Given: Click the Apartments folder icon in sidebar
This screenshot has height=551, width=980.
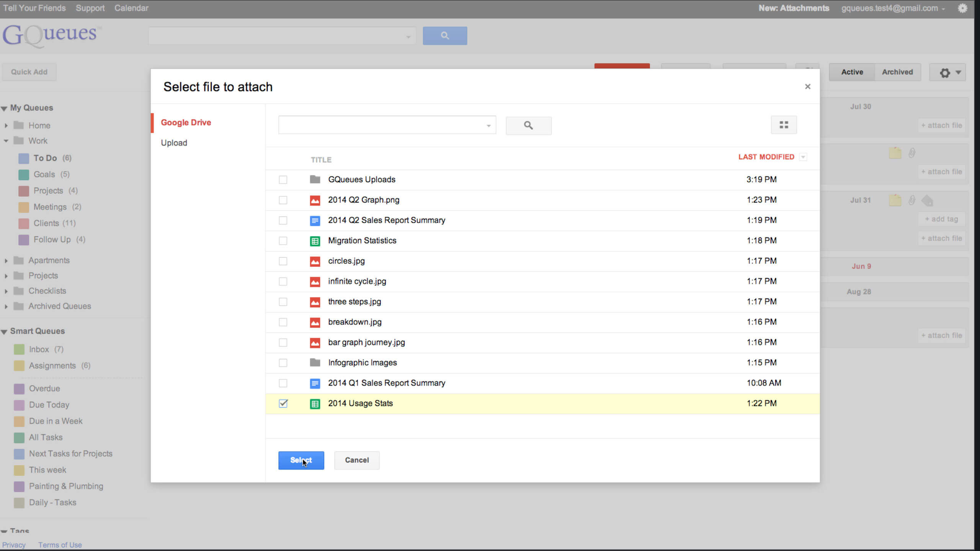Looking at the screenshot, I should point(19,260).
